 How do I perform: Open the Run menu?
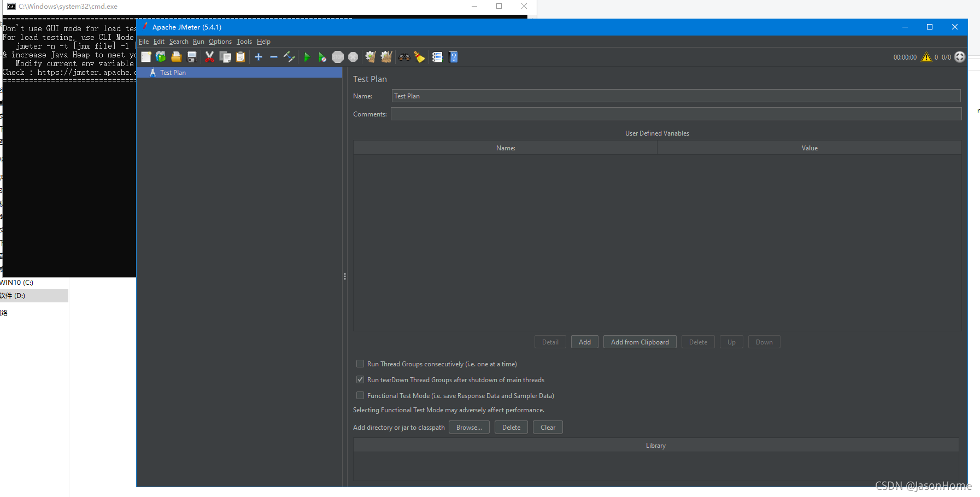pyautogui.click(x=198, y=42)
